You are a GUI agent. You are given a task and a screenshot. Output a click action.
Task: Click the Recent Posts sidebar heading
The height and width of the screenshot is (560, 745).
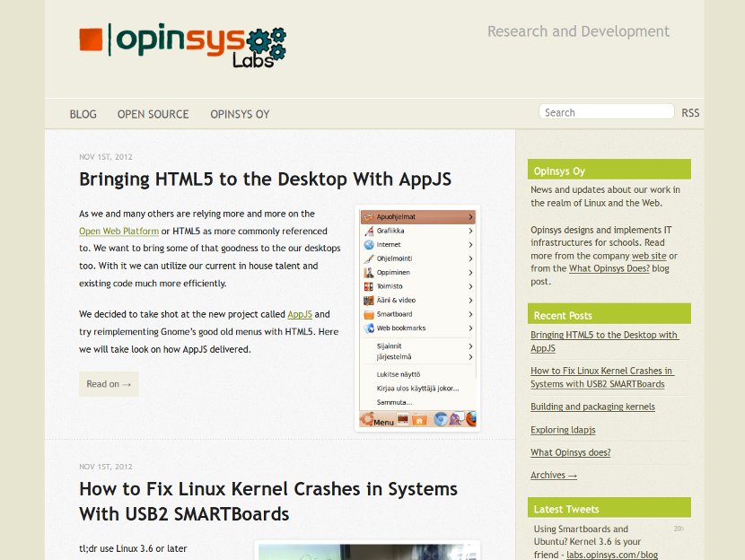point(609,314)
